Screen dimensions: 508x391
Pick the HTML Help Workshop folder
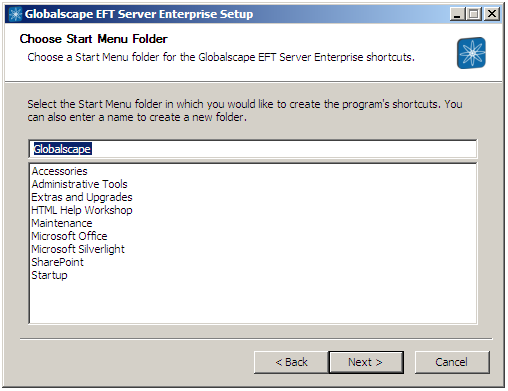[82, 210]
